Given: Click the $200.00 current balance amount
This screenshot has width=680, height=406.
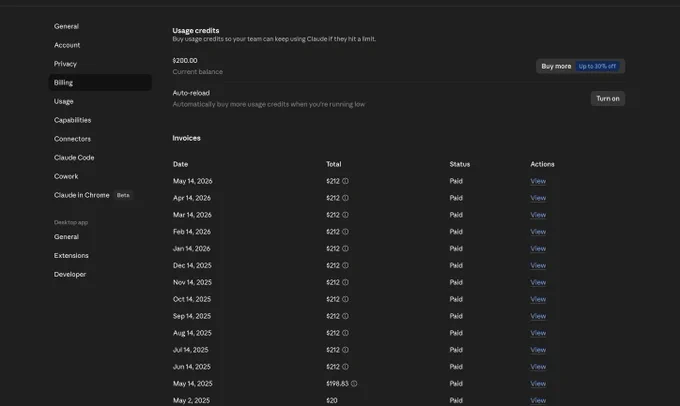Looking at the screenshot, I should coord(185,61).
